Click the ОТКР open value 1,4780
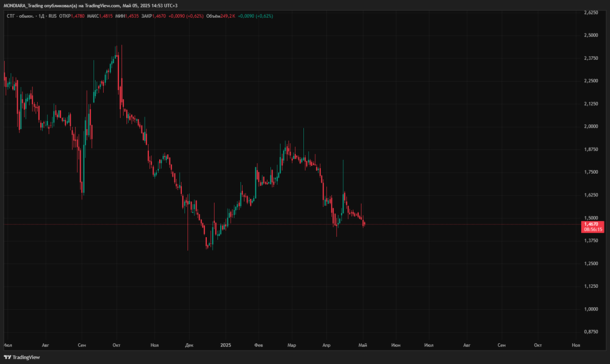This screenshot has width=610, height=364. pos(77,16)
